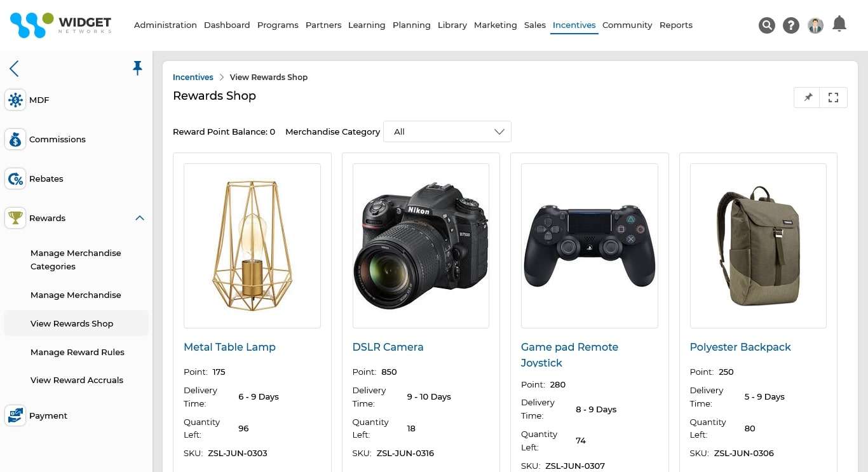Select the Commissions icon in the sidebar
868x472 pixels.
tap(15, 139)
